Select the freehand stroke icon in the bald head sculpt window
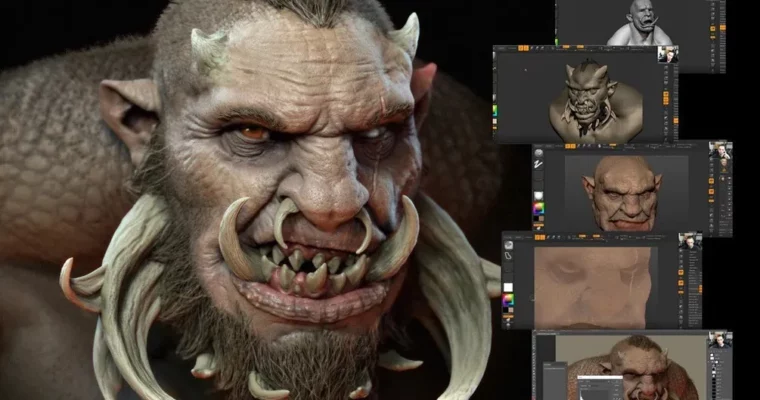Viewport: 760px width, 400px height. coord(538,164)
